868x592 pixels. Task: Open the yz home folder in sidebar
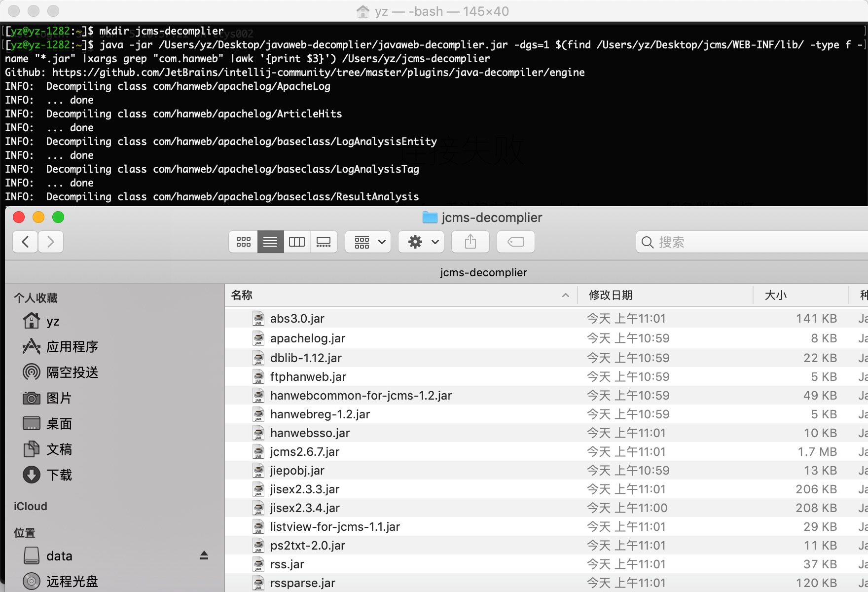[x=52, y=321]
